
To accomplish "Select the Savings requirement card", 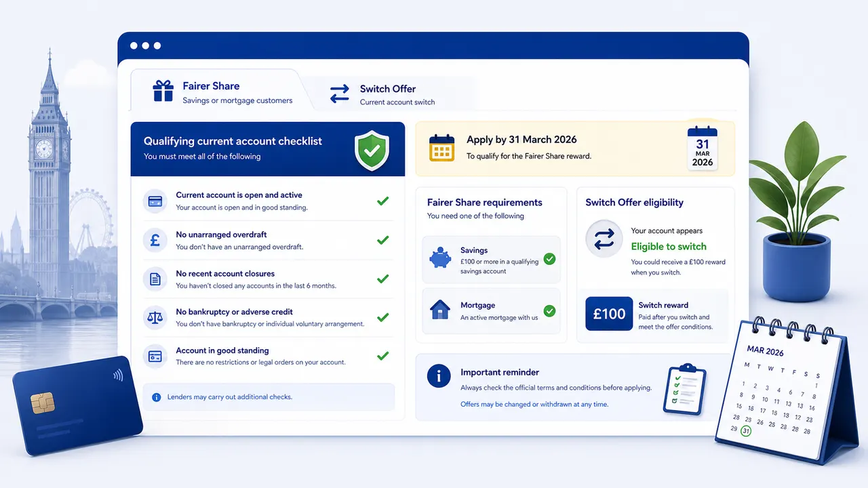I will (x=491, y=260).
